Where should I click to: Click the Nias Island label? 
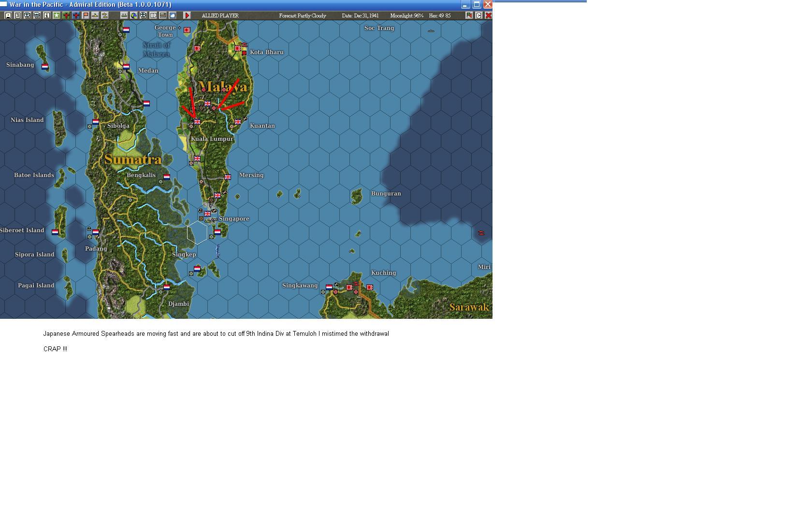(27, 120)
